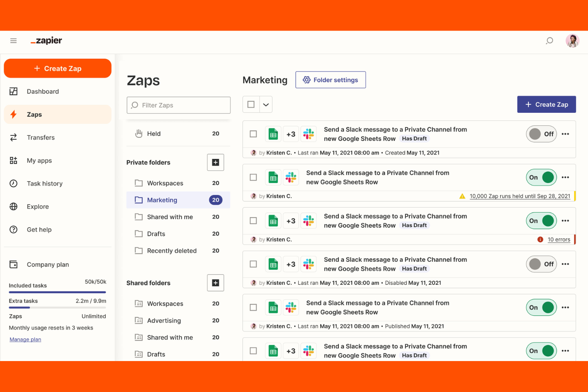Click the Manage plan link
The width and height of the screenshot is (588, 392).
(x=25, y=339)
